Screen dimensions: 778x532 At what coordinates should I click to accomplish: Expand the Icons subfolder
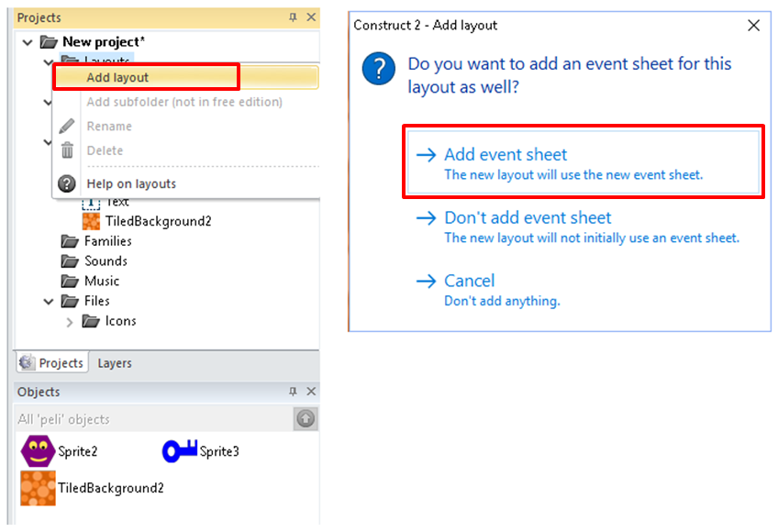[70, 321]
